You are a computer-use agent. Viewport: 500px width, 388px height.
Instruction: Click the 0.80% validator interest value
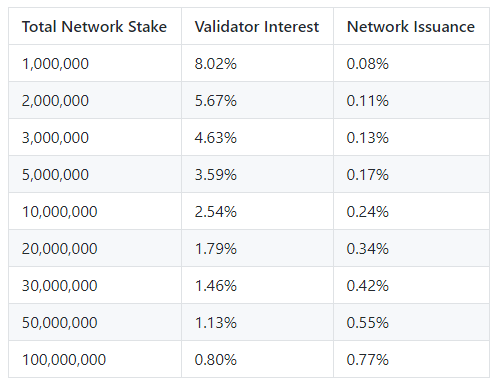pyautogui.click(x=216, y=360)
